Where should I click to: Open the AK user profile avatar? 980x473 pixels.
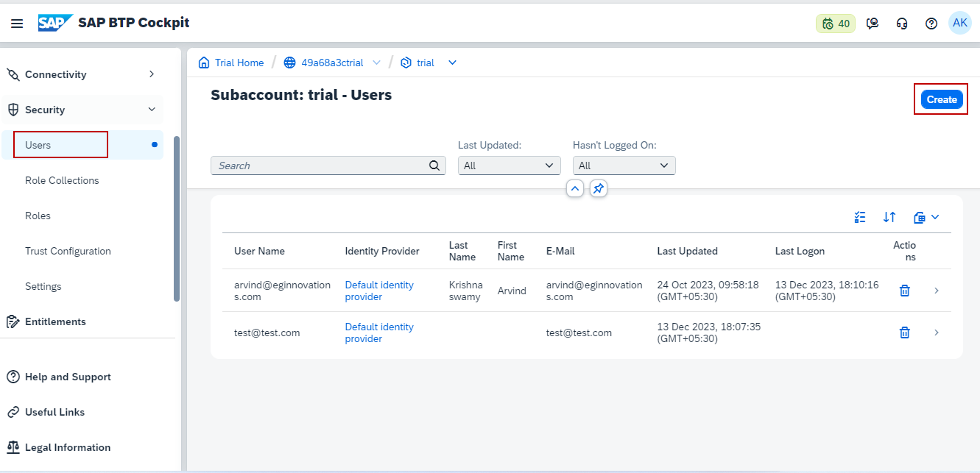tap(960, 23)
